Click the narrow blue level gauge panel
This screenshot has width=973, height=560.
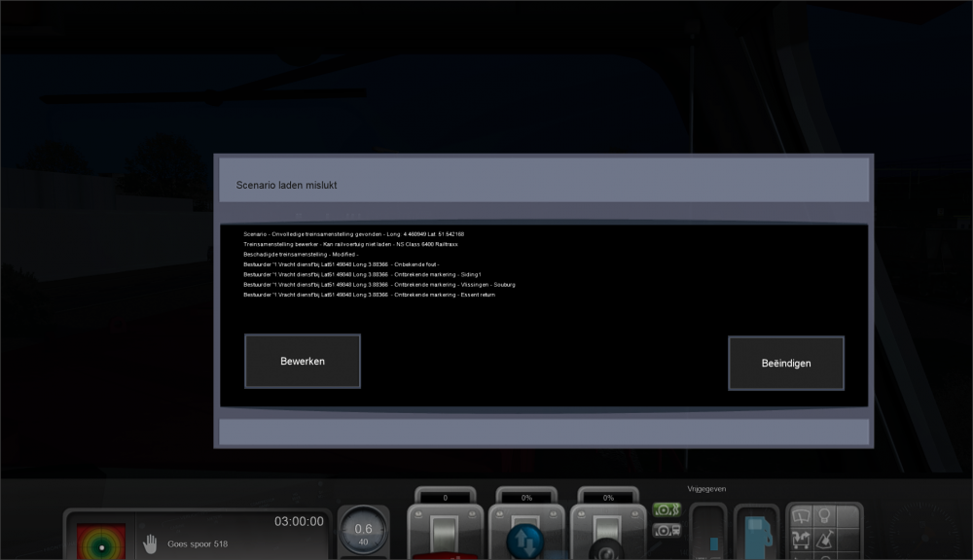(x=708, y=535)
